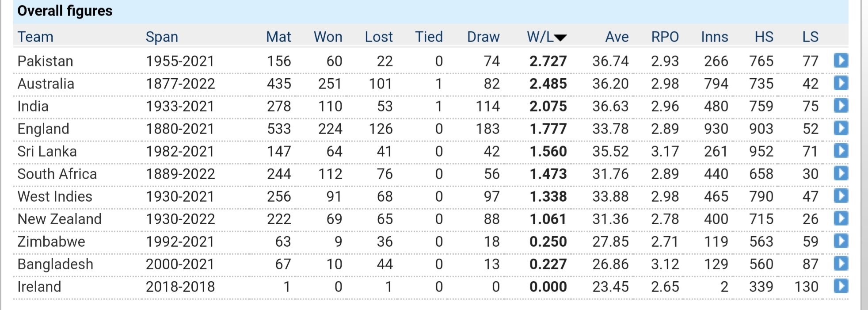Sort by RPO column header
Viewport: 868px width, 310px height.
coord(665,37)
